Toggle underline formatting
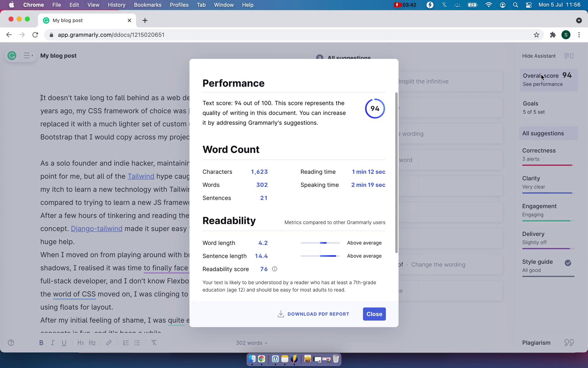Screen dimensions: 588x368 64,343
